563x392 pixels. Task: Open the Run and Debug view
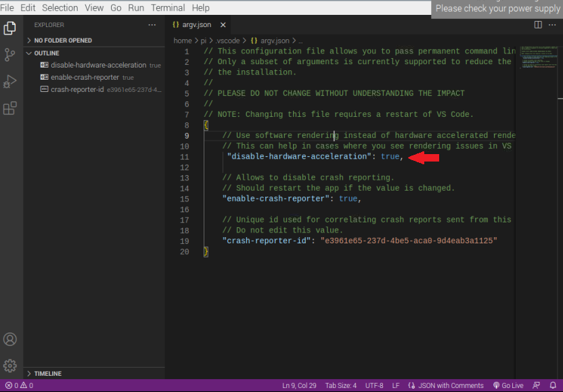click(x=10, y=81)
